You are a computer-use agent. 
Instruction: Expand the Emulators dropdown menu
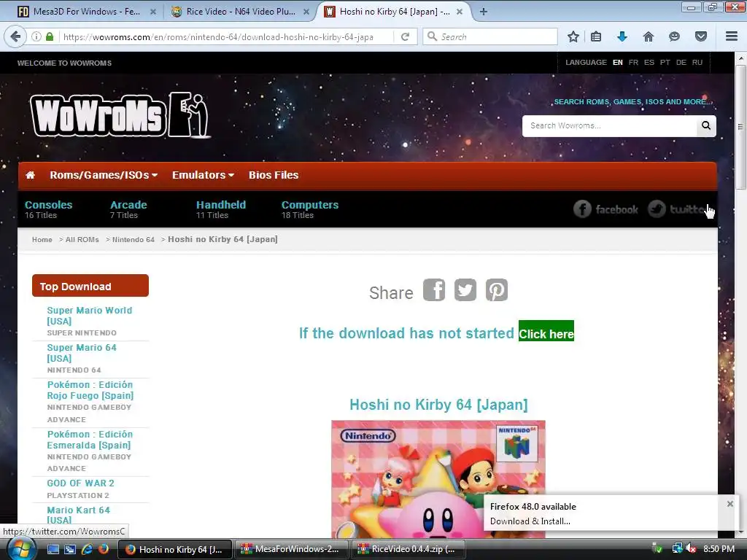(203, 175)
